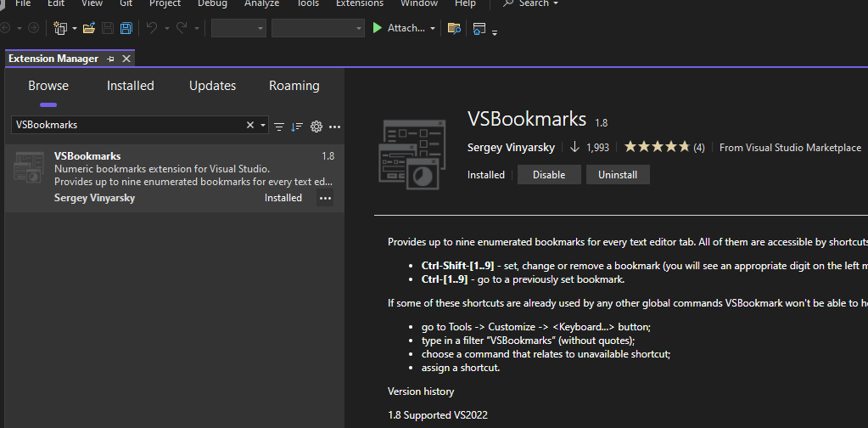Switch to the Installed tab
868x428 pixels.
click(130, 86)
